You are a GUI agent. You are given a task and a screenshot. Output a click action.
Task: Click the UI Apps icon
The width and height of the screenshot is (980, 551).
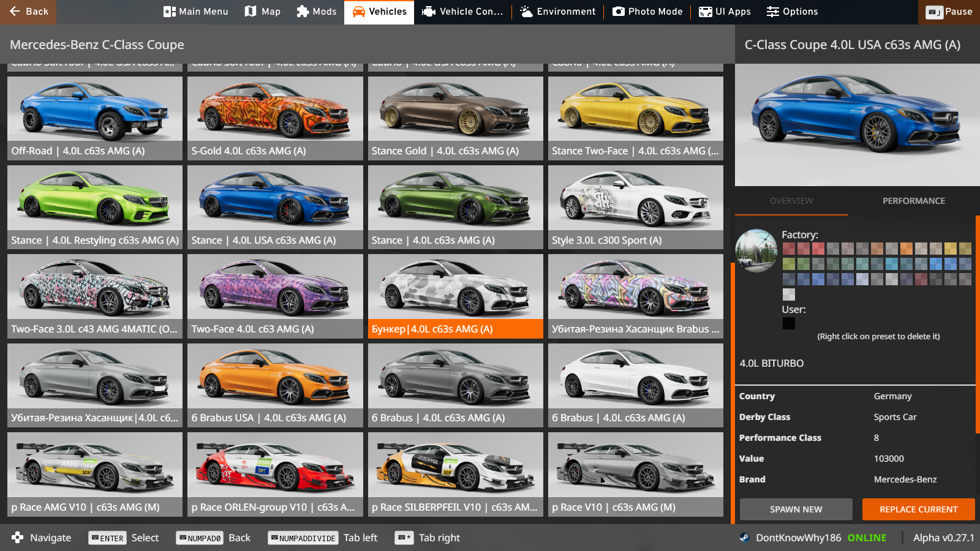pyautogui.click(x=706, y=12)
